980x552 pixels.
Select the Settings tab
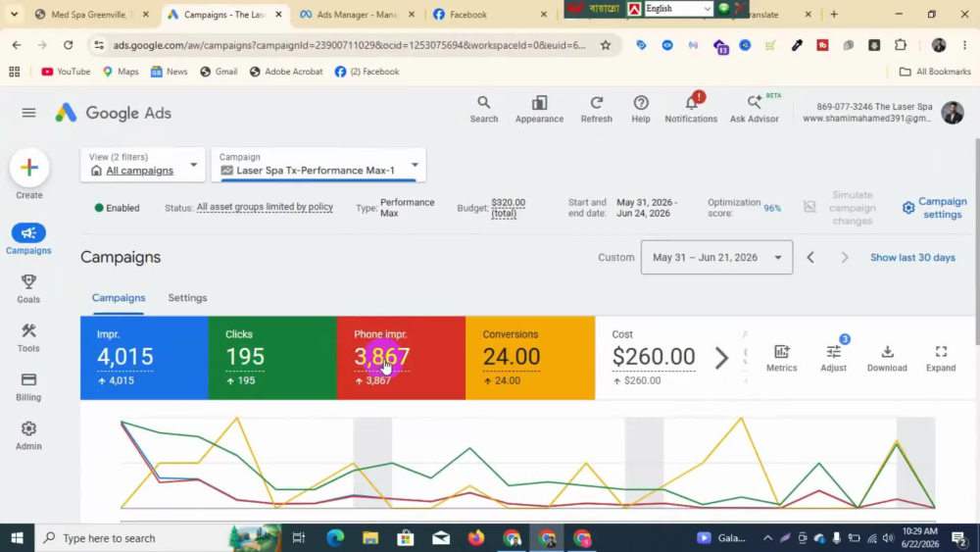coord(187,297)
